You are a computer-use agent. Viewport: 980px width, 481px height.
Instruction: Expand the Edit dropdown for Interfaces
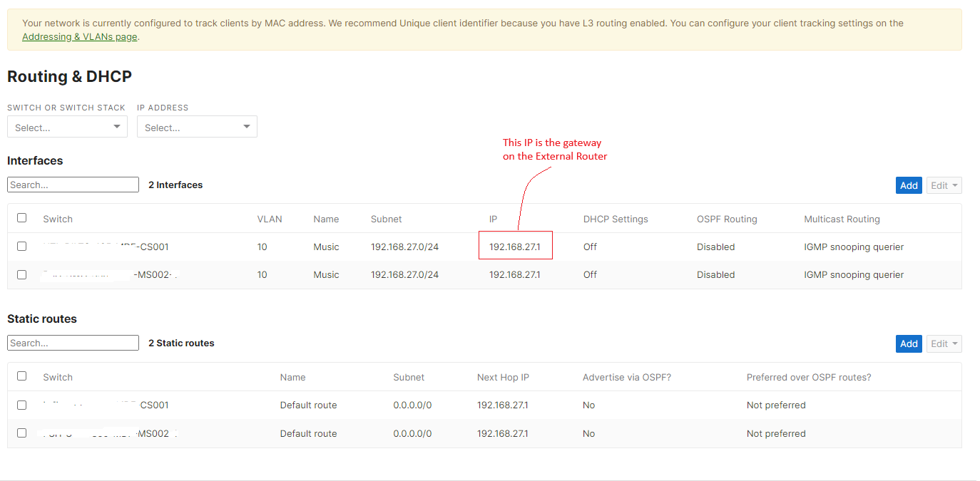(944, 185)
